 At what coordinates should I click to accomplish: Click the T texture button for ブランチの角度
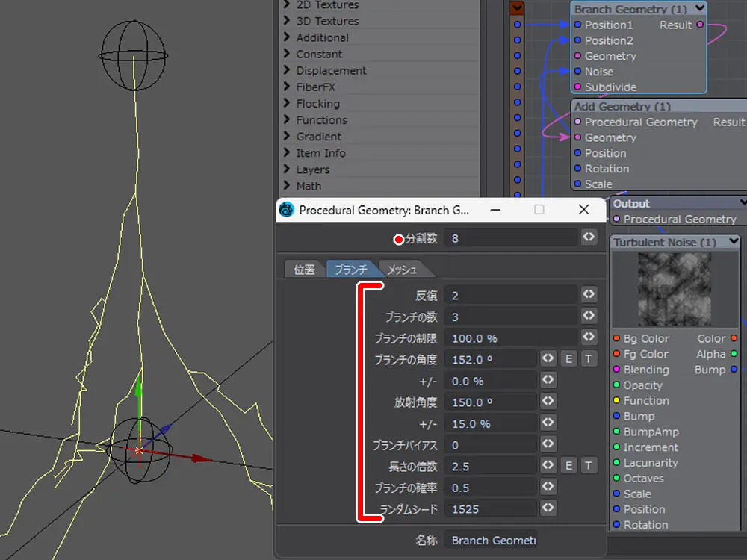pyautogui.click(x=589, y=359)
